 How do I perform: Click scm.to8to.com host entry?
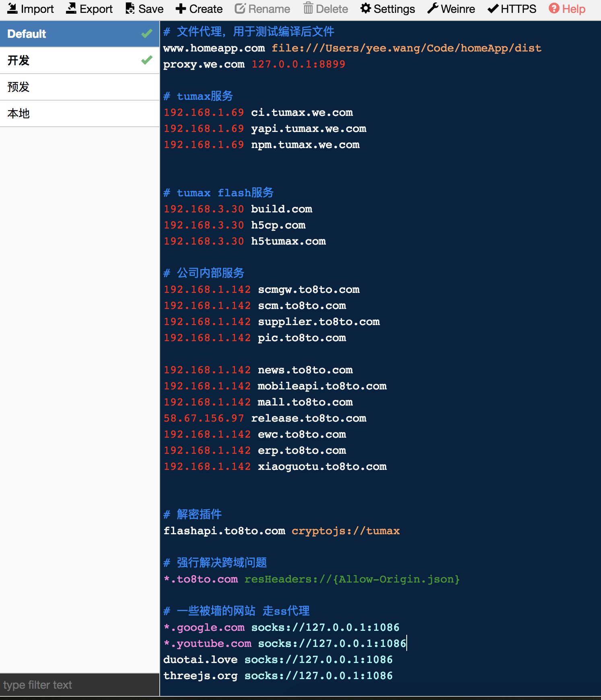click(302, 305)
